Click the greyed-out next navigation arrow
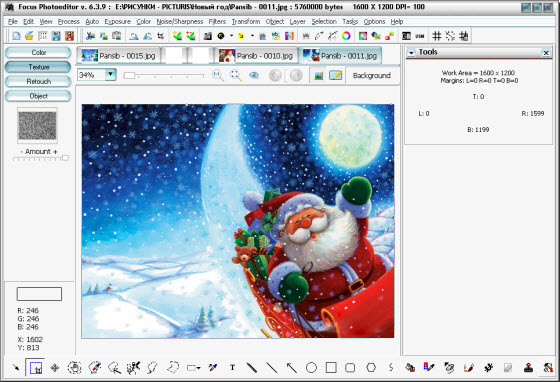 tap(296, 75)
